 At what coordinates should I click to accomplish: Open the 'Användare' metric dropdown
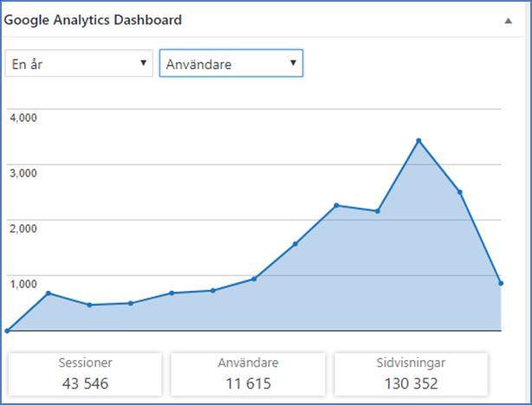231,63
